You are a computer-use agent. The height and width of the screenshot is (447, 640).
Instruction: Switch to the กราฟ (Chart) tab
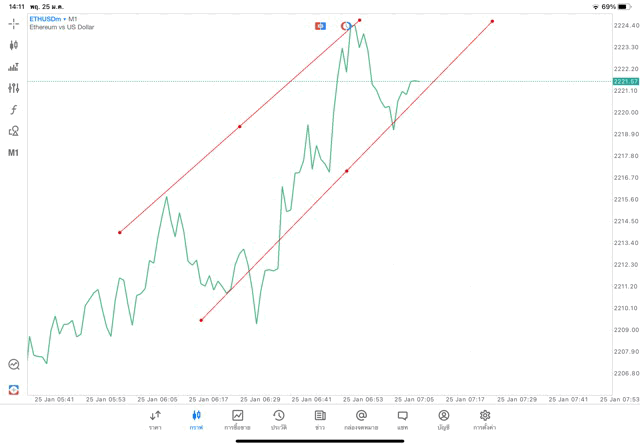pyautogui.click(x=196, y=420)
